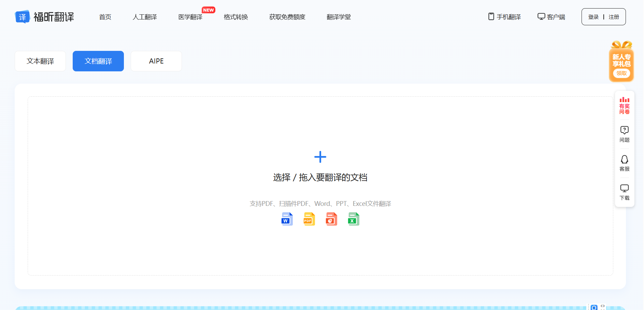Click the green Excel file icon

[354, 219]
